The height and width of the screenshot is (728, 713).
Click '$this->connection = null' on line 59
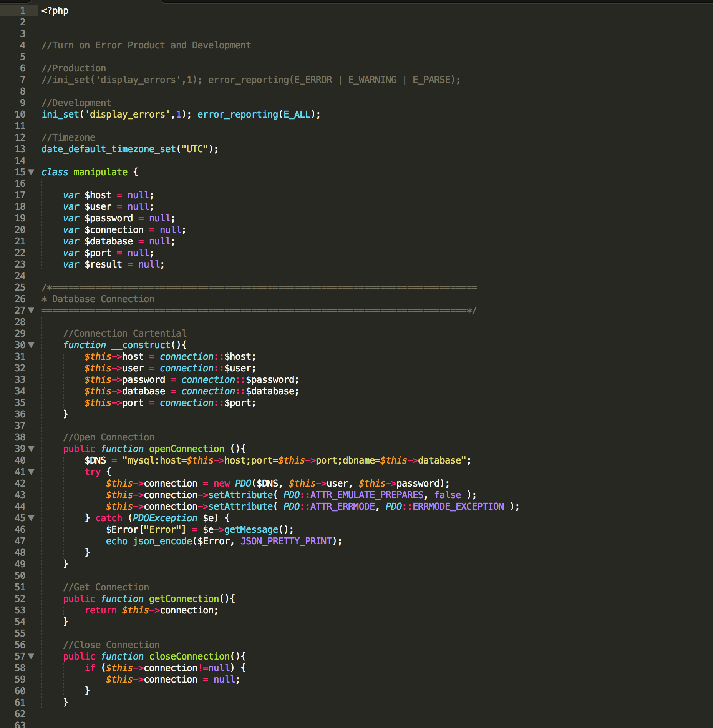tap(171, 680)
